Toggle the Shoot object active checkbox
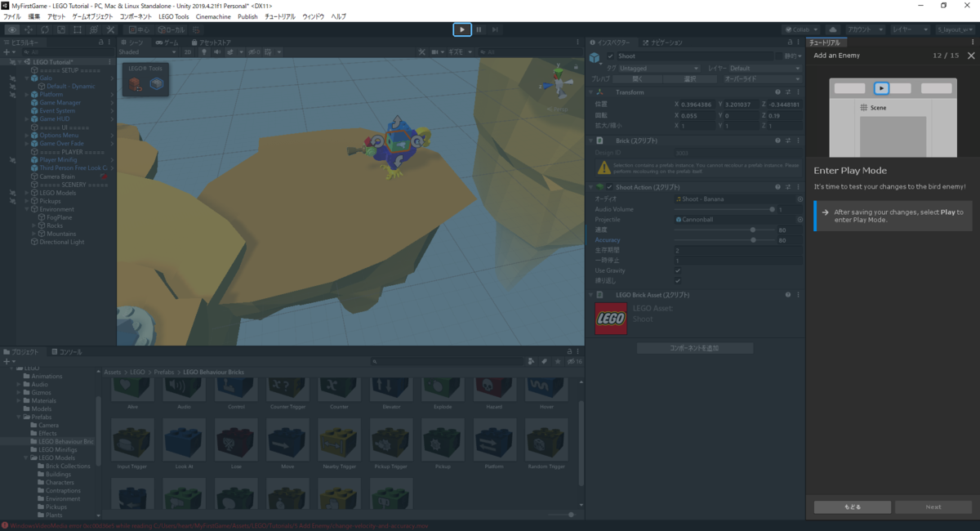This screenshot has height=531, width=980. (x=610, y=56)
